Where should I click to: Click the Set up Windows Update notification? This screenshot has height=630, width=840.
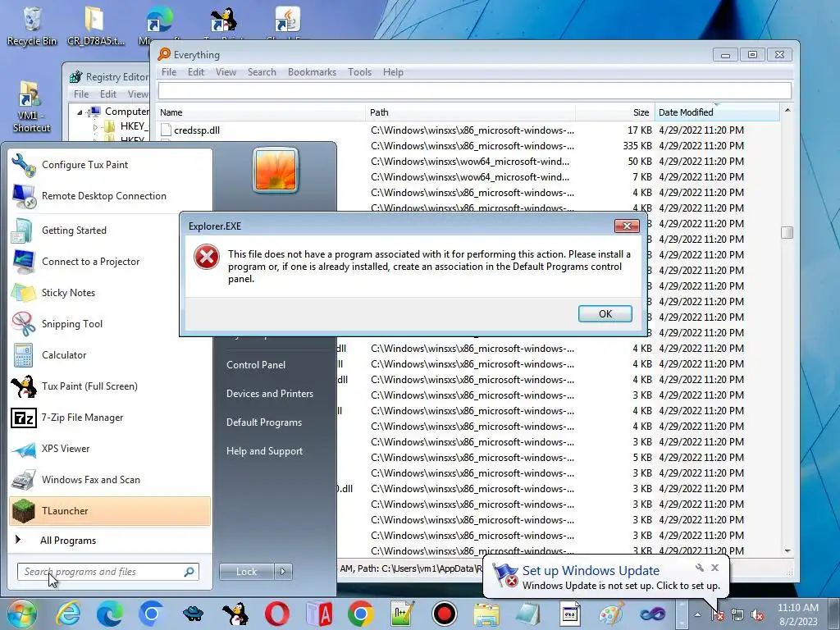605,577
